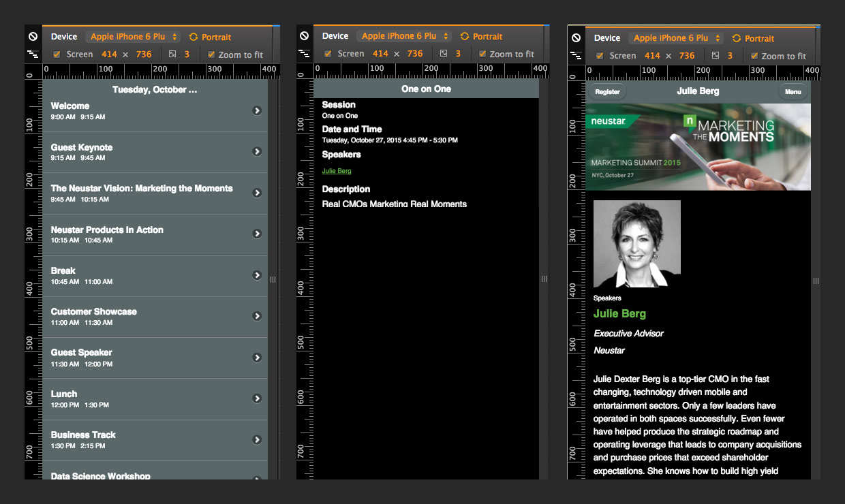The height and width of the screenshot is (504, 845).
Task: Uncheck Screen checkbox in One on One panel
Action: (328, 54)
